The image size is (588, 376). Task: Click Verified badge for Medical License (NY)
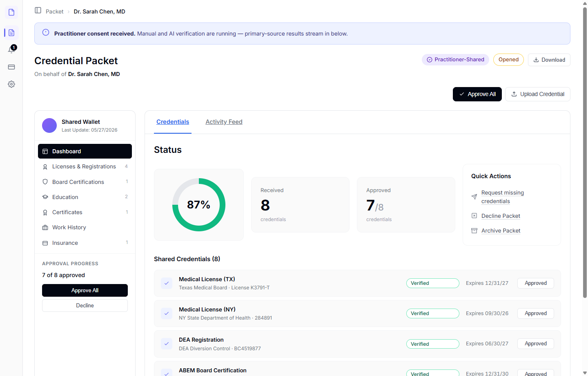coord(432,313)
